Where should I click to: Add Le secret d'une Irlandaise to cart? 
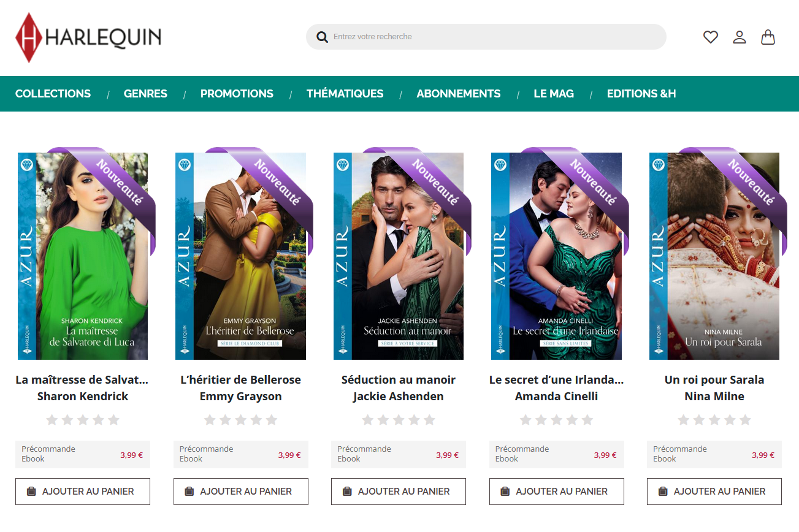click(x=556, y=492)
